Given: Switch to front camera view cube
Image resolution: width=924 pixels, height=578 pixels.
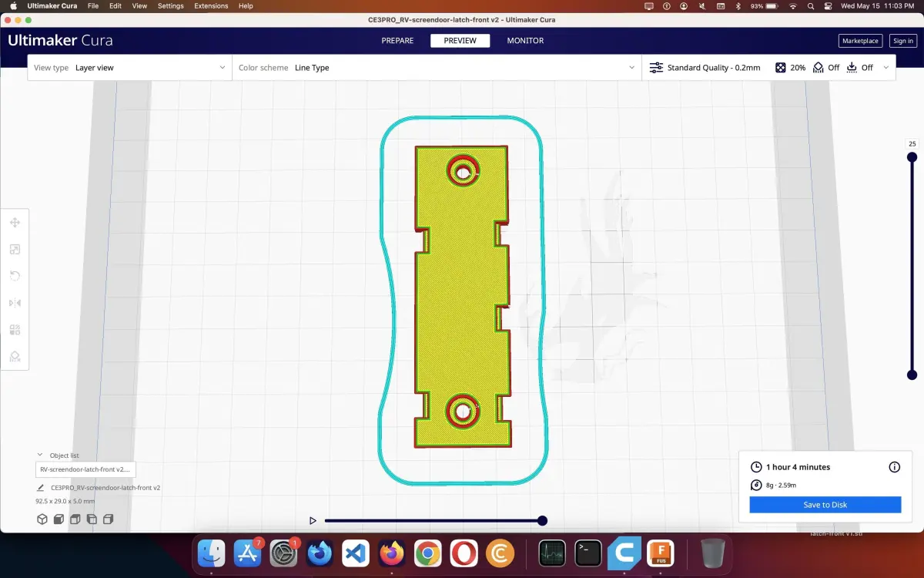Looking at the screenshot, I should point(59,519).
